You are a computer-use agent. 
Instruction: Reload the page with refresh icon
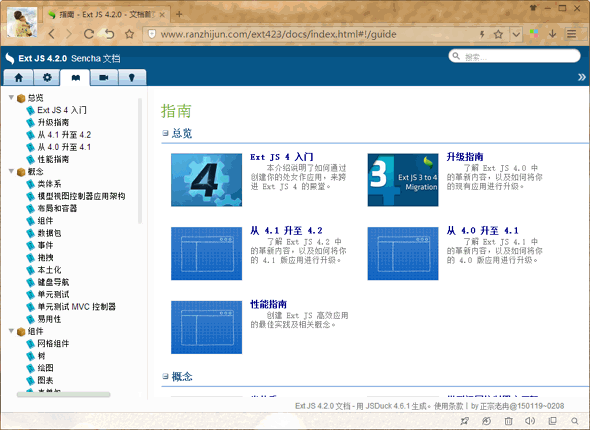click(89, 34)
